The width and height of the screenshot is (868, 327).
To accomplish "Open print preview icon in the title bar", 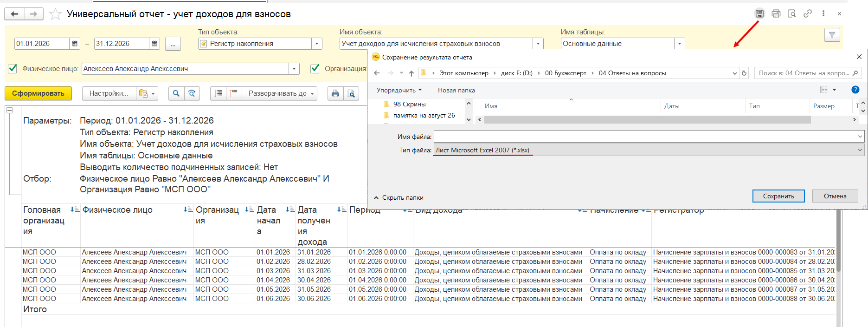I will click(792, 13).
